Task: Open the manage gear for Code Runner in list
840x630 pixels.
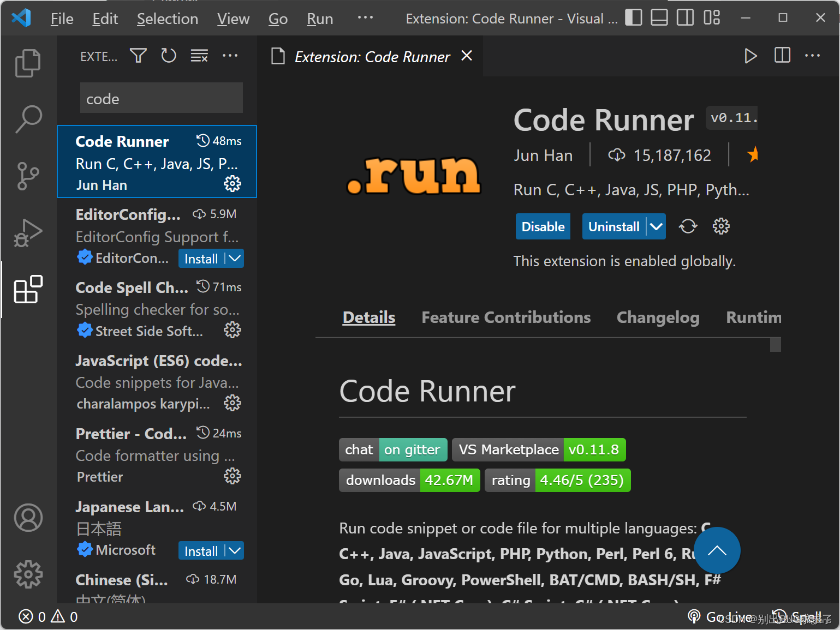Action: tap(233, 184)
